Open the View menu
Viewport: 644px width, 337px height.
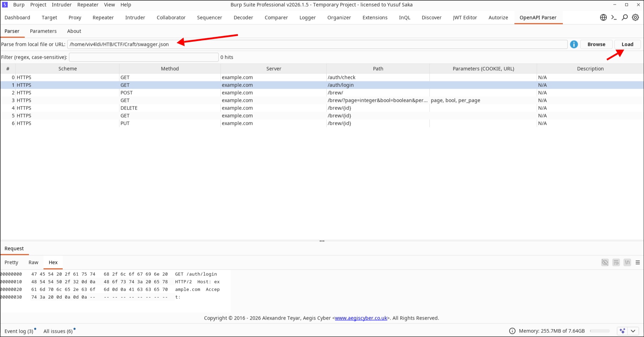(109, 5)
